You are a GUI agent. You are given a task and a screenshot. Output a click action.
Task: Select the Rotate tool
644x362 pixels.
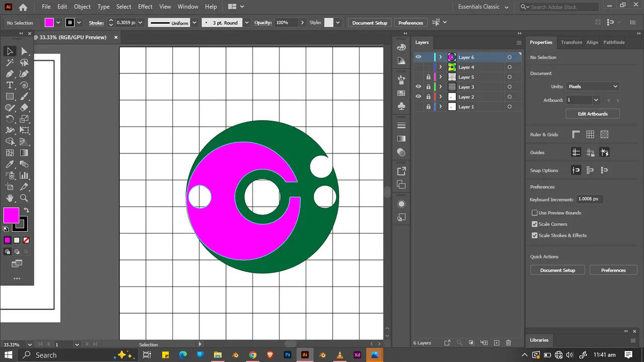click(10, 119)
